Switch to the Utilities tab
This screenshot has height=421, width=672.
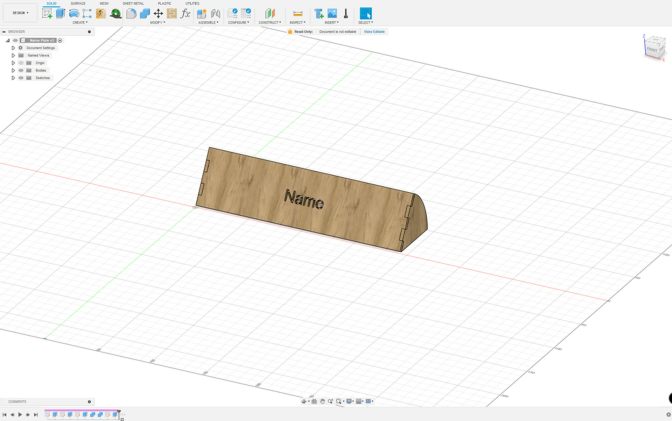pos(192,3)
